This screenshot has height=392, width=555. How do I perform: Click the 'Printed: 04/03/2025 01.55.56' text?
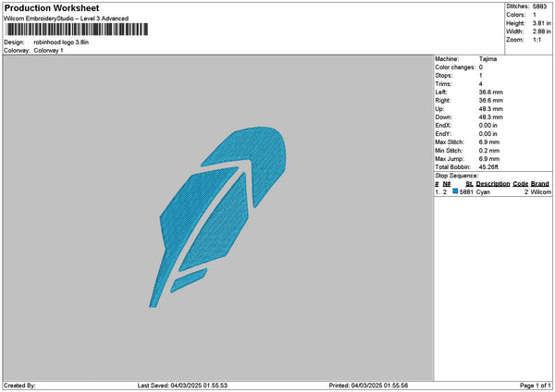coord(368,386)
